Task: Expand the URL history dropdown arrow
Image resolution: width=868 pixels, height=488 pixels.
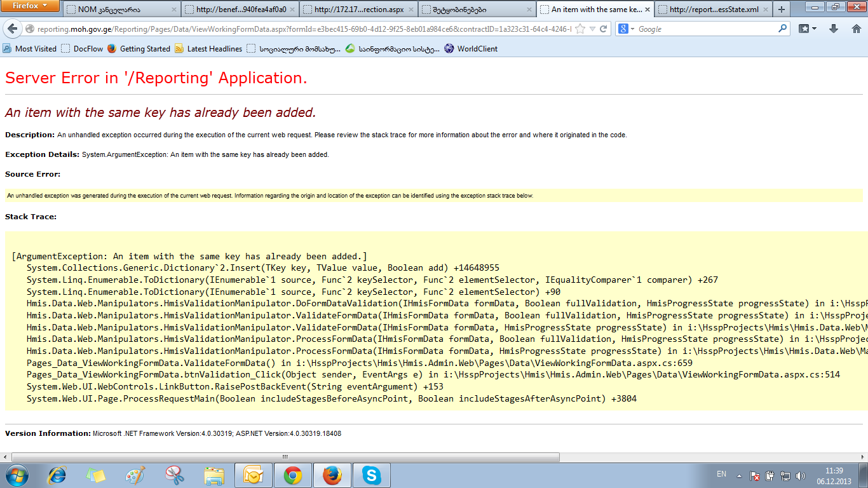Action: [x=592, y=29]
